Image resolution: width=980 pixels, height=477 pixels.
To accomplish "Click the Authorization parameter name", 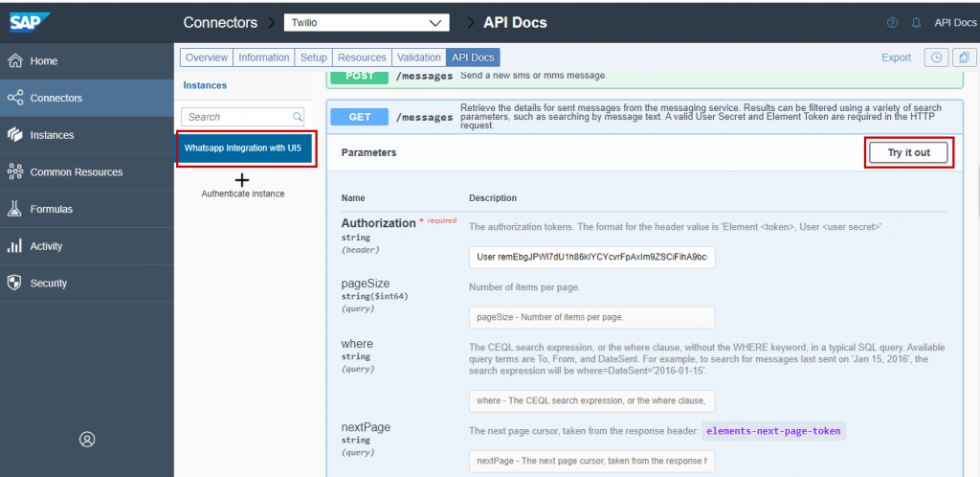I will pos(378,223).
